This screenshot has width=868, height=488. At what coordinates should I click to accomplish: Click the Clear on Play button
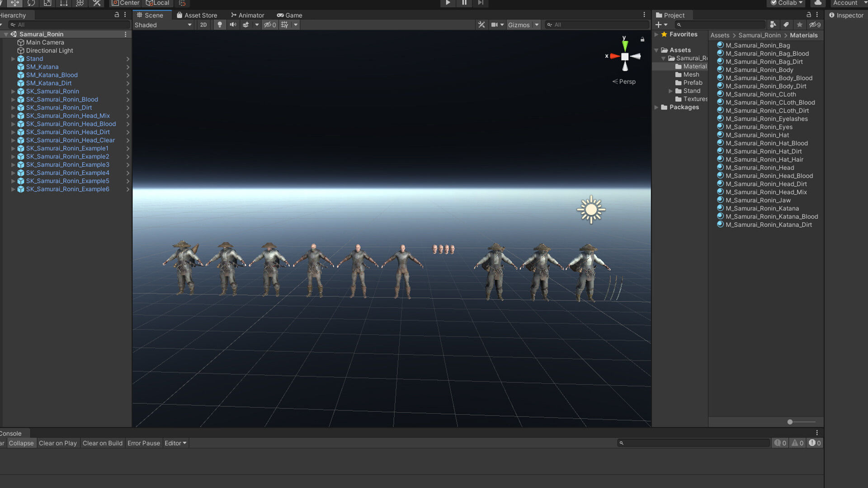(x=58, y=443)
